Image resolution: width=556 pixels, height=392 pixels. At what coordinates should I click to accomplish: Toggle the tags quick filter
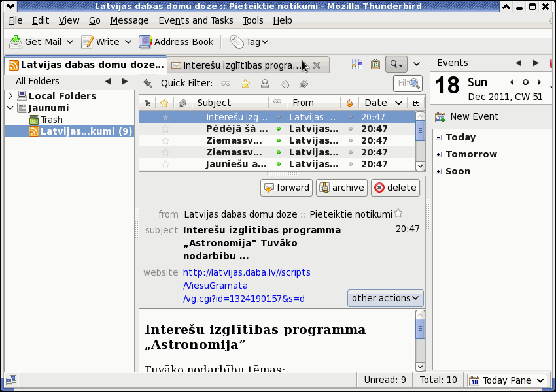(285, 84)
